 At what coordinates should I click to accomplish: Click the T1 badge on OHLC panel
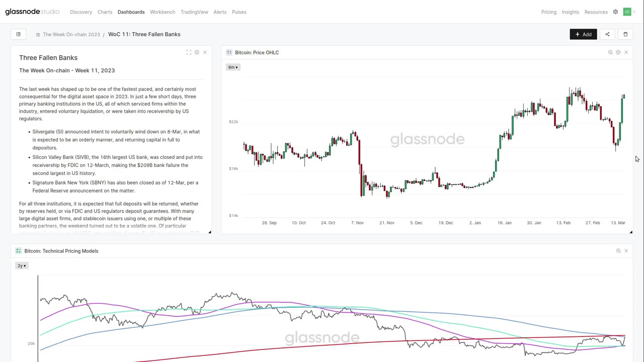229,52
